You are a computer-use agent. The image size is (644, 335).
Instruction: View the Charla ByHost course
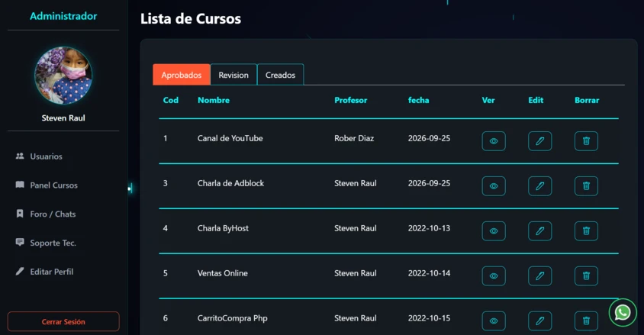(494, 231)
